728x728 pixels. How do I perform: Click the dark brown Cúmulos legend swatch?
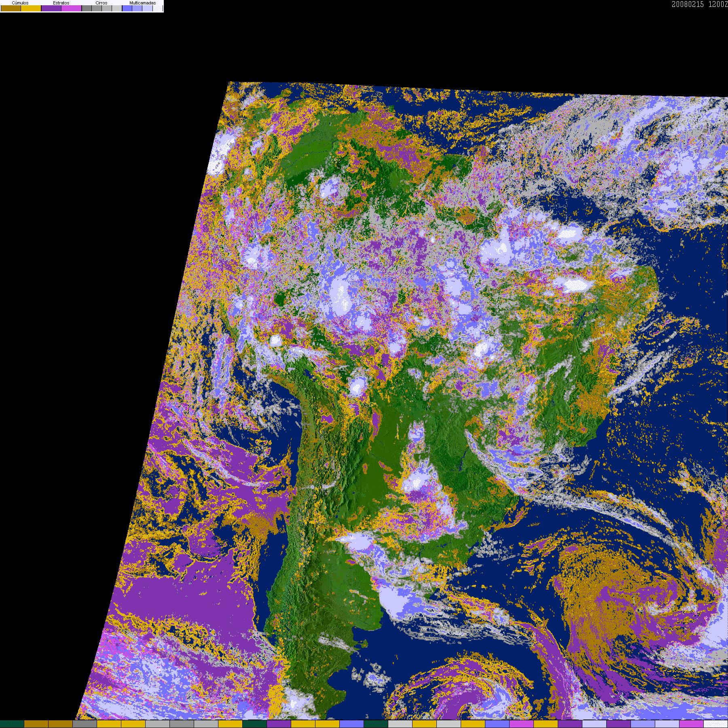(x=11, y=8)
